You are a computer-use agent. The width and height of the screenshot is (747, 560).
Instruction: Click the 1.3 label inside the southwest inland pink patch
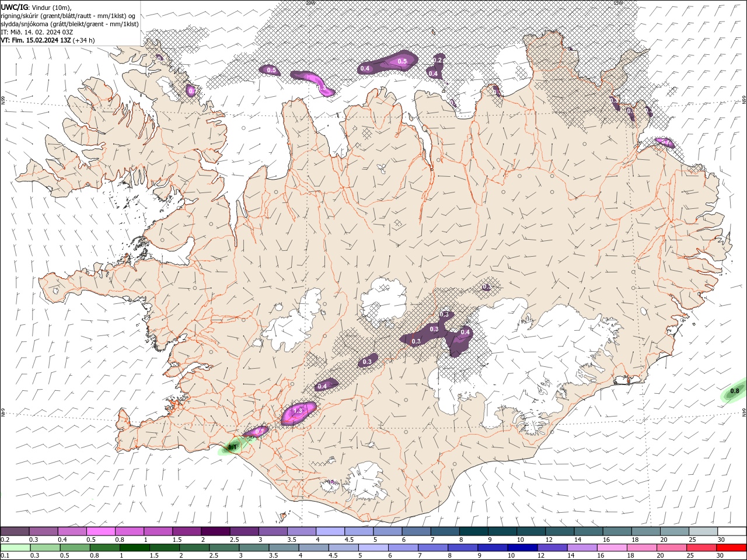[x=298, y=411]
